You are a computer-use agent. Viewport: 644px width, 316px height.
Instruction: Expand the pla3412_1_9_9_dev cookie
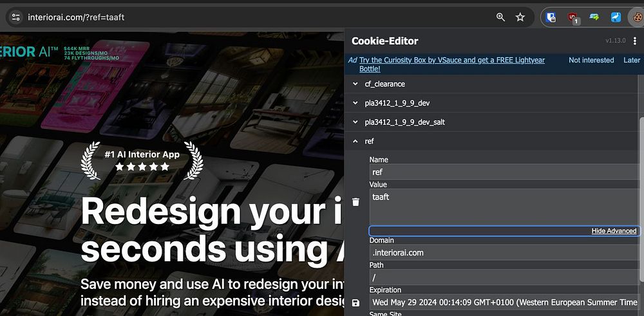[x=492, y=103]
